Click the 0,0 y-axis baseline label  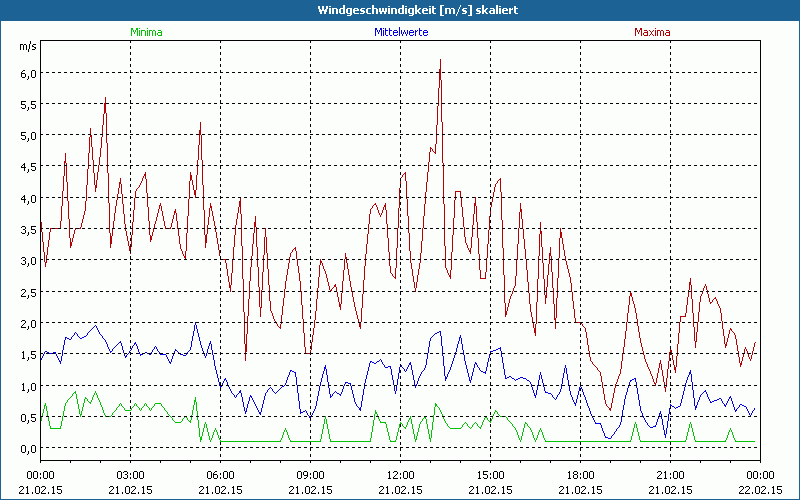pyautogui.click(x=27, y=448)
